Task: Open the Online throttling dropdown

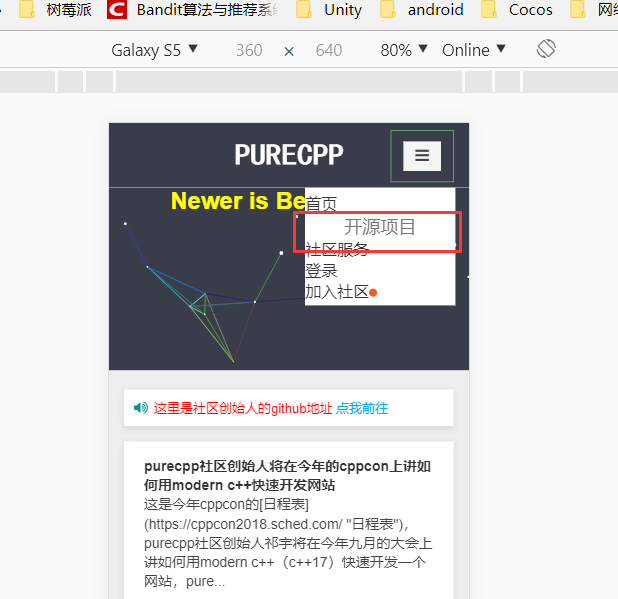Action: (x=473, y=50)
